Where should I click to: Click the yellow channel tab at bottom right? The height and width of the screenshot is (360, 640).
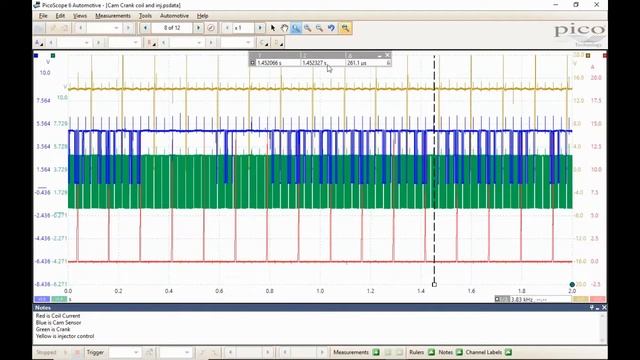click(x=580, y=299)
